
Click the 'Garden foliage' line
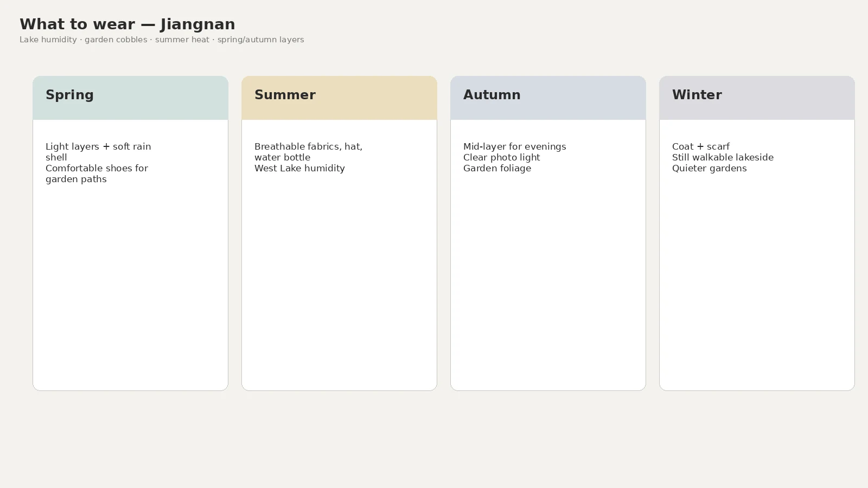[497, 168]
